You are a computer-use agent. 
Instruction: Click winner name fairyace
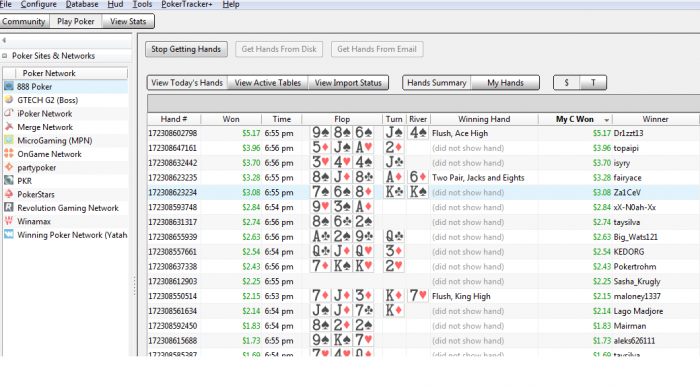point(627,178)
